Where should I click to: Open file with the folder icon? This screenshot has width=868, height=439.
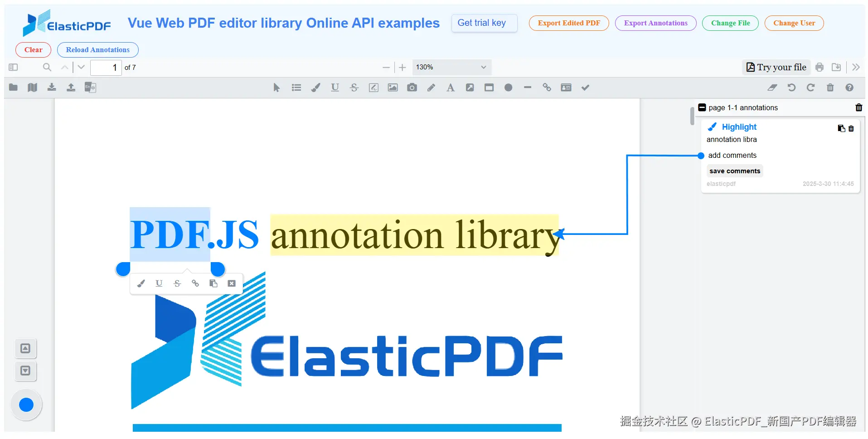point(13,88)
